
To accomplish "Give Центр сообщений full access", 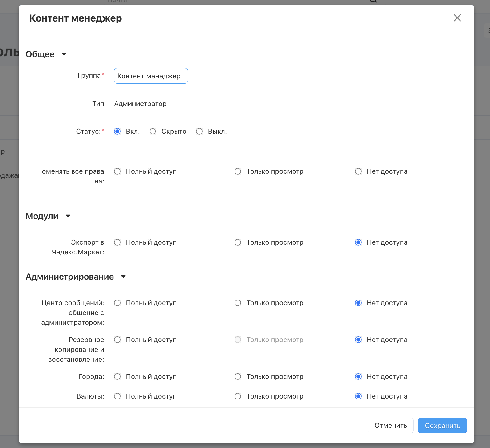I will 117,303.
